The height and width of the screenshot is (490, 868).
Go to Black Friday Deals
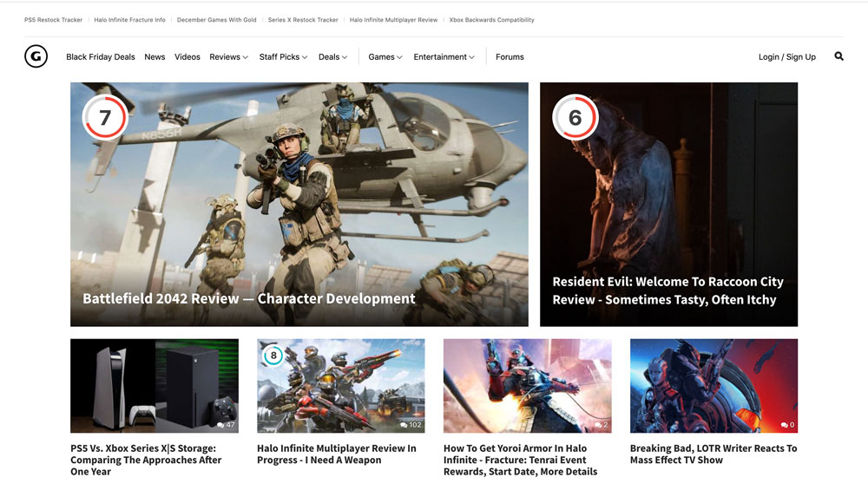(101, 57)
